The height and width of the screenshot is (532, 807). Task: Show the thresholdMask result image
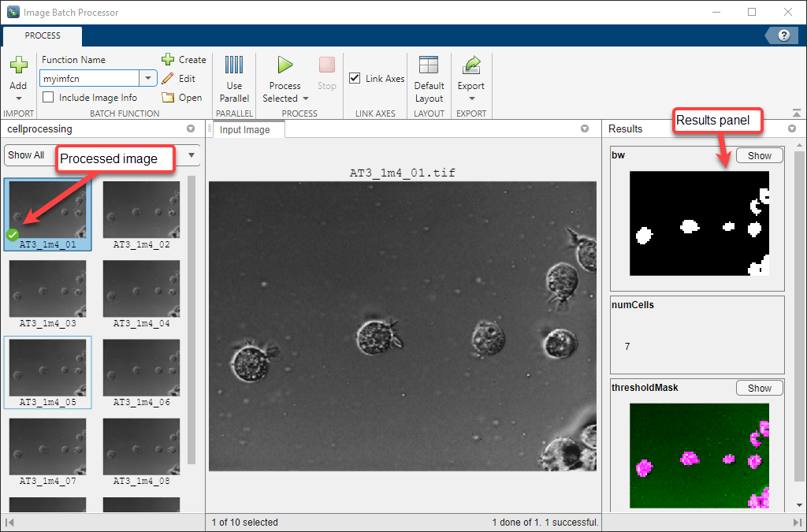(759, 387)
